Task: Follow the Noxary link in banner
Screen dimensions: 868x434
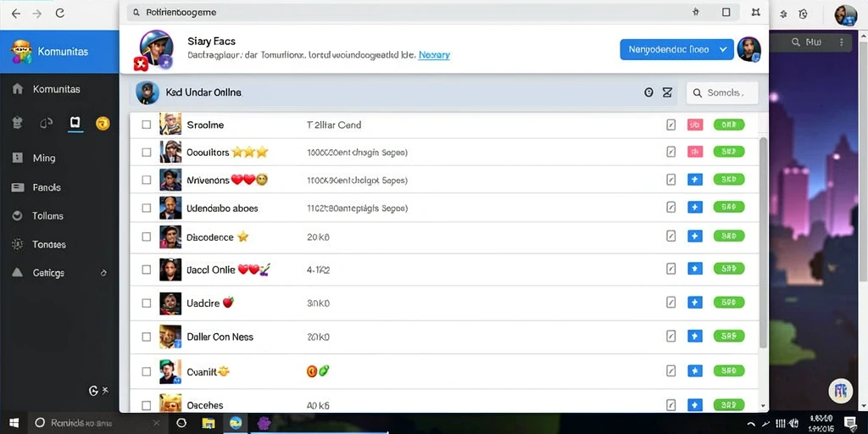Action: click(434, 55)
